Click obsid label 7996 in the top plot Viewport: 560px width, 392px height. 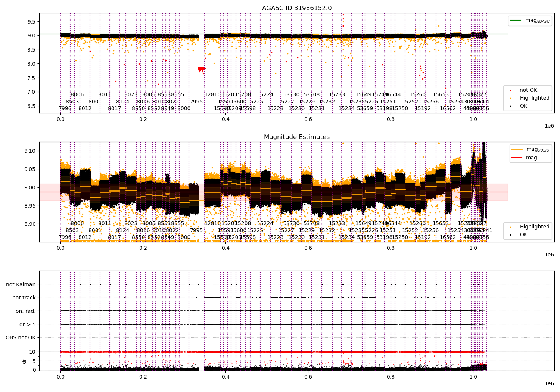pos(65,109)
